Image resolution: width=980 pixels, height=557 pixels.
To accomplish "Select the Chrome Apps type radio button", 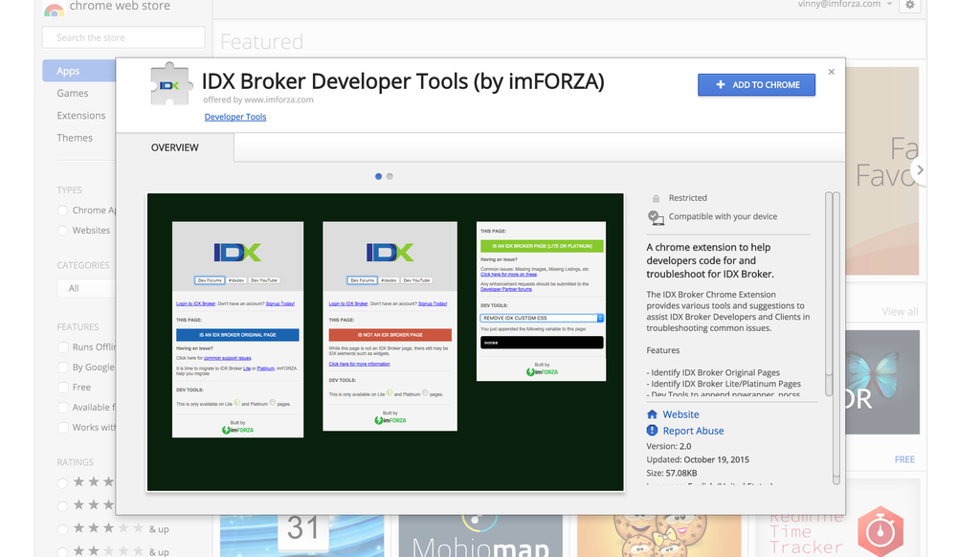I will coord(62,211).
